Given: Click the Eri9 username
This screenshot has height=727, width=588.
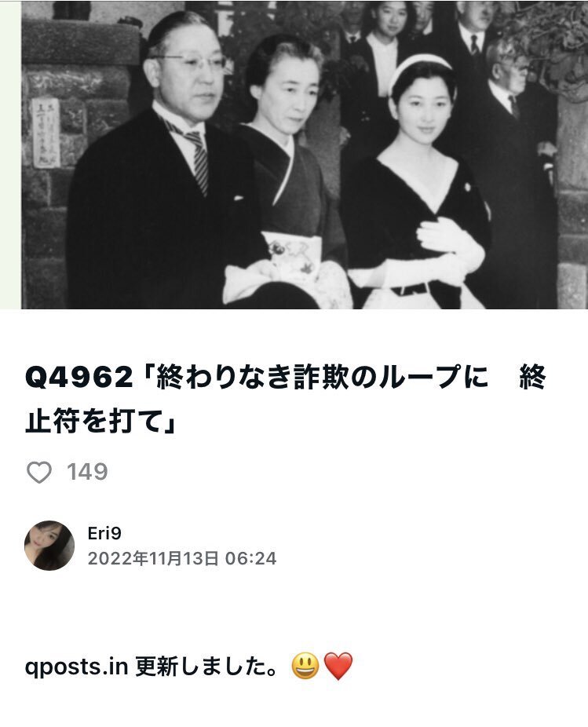Looking at the screenshot, I should (104, 533).
